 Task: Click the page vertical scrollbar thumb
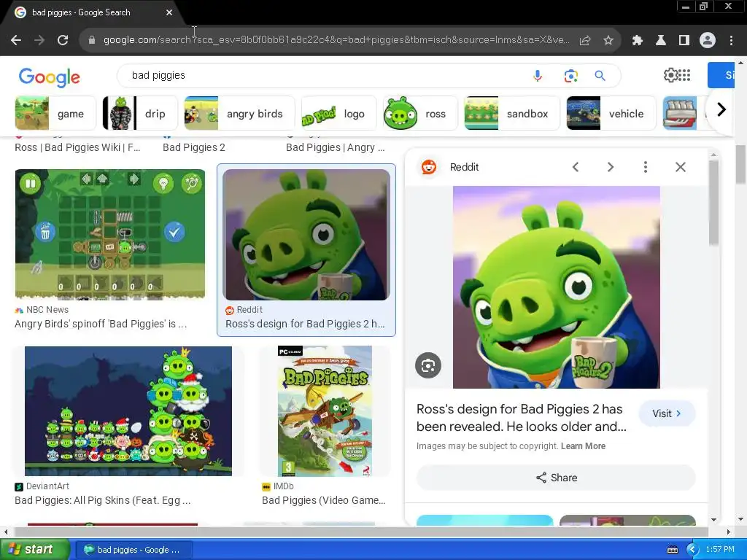(x=740, y=164)
